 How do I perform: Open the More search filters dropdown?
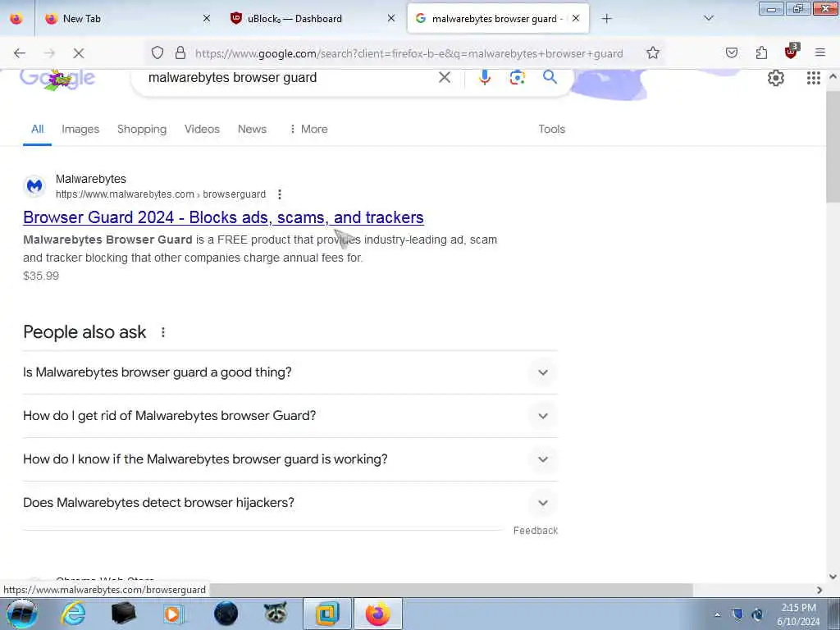[x=308, y=129]
